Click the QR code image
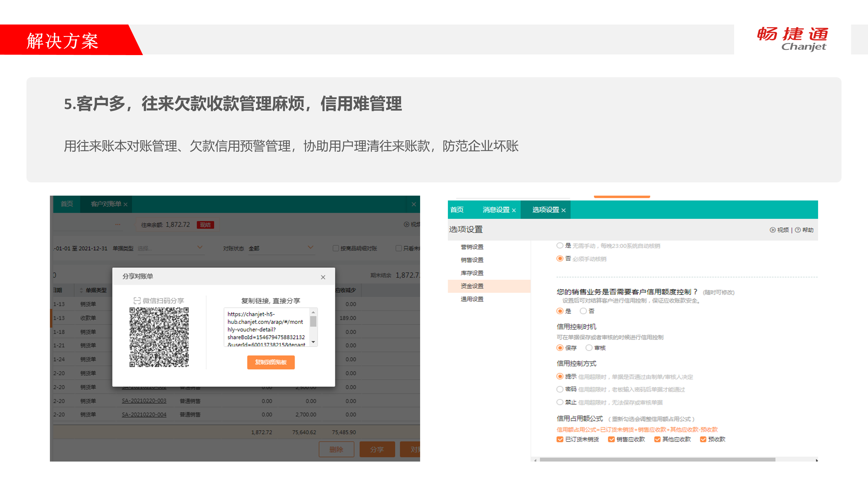Screen dimensions: 868x488 159,337
